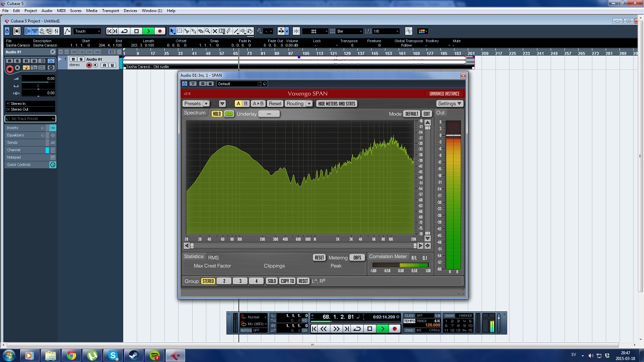
Task: Click Rewind in the transport panel
Action: click(323, 329)
